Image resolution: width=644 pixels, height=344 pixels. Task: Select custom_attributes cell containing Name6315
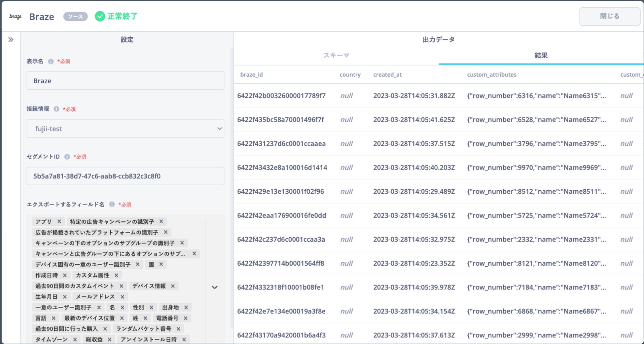point(536,96)
